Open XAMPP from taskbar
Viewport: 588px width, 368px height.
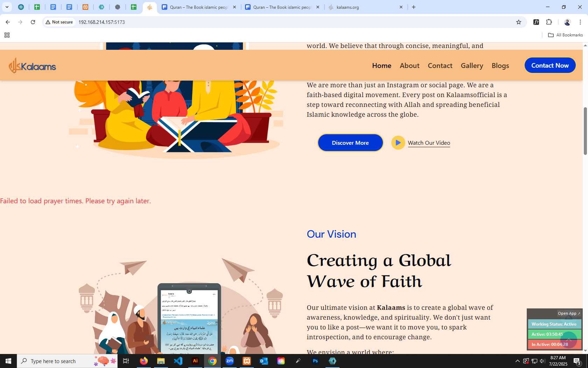[x=247, y=361]
